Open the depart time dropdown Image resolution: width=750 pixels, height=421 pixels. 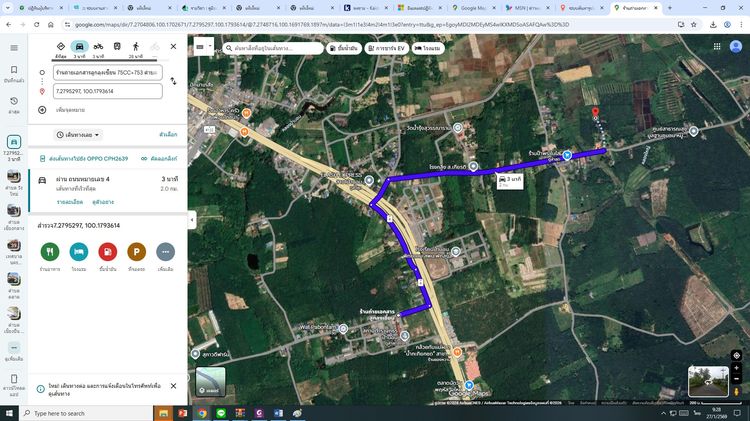tap(79, 134)
